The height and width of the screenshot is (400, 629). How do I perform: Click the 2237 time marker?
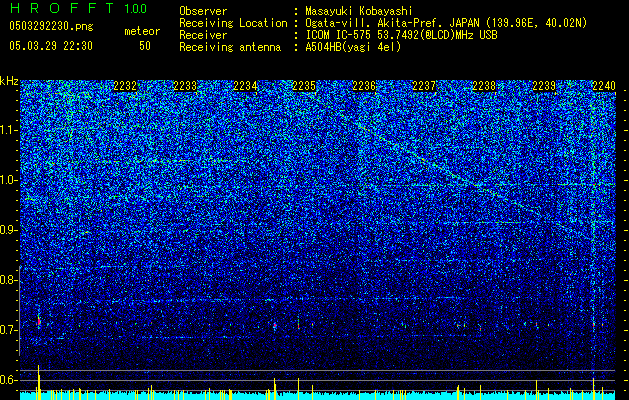pos(424,86)
